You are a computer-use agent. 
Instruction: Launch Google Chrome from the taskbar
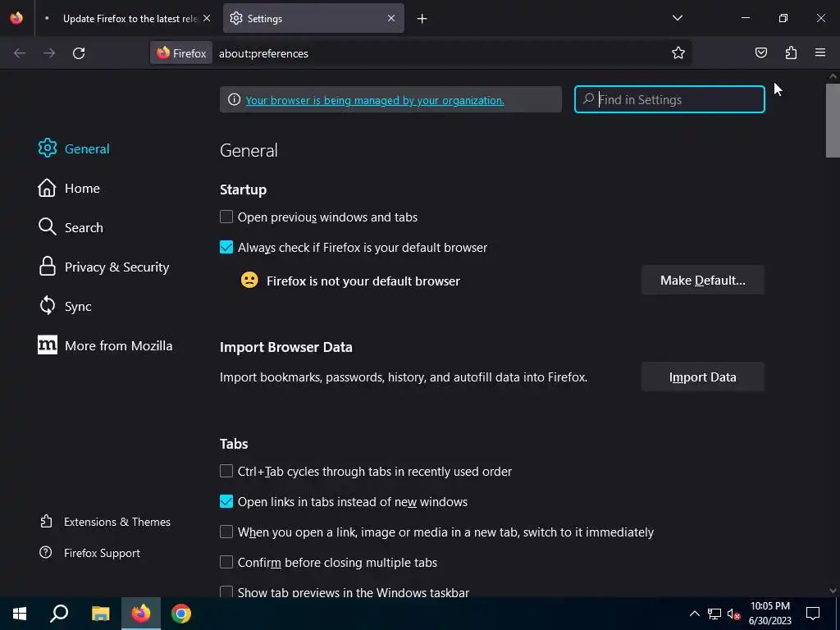(181, 614)
